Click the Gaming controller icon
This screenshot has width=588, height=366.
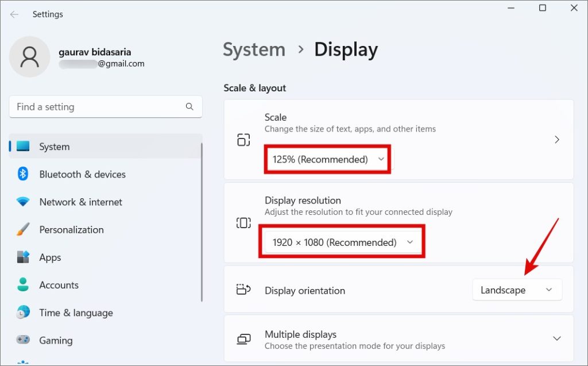tap(23, 340)
